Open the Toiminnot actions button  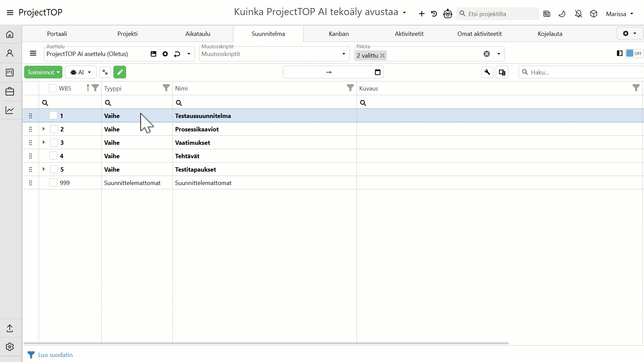[x=43, y=72]
